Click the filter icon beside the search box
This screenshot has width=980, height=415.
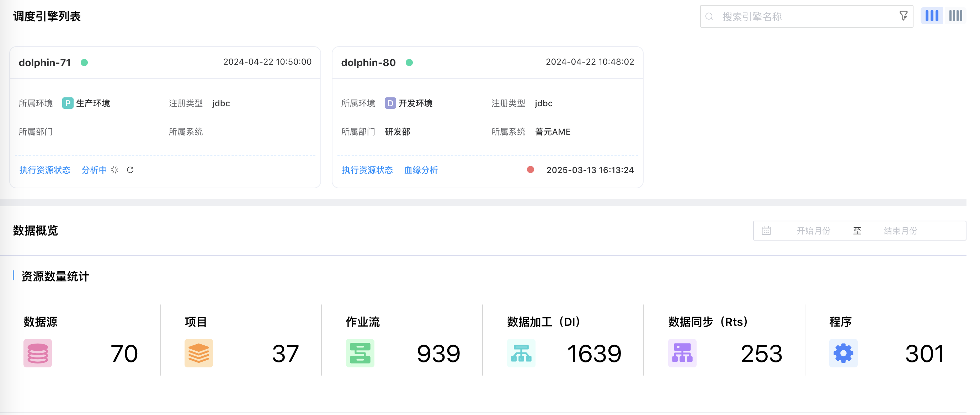904,16
